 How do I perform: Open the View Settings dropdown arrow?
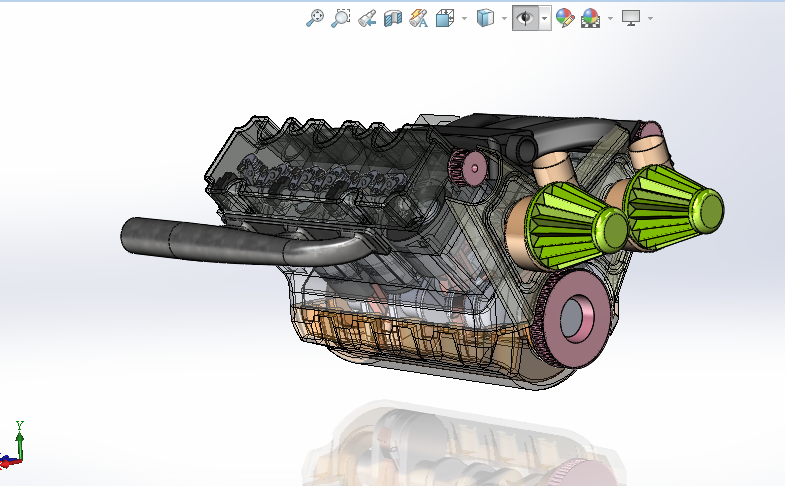click(650, 19)
